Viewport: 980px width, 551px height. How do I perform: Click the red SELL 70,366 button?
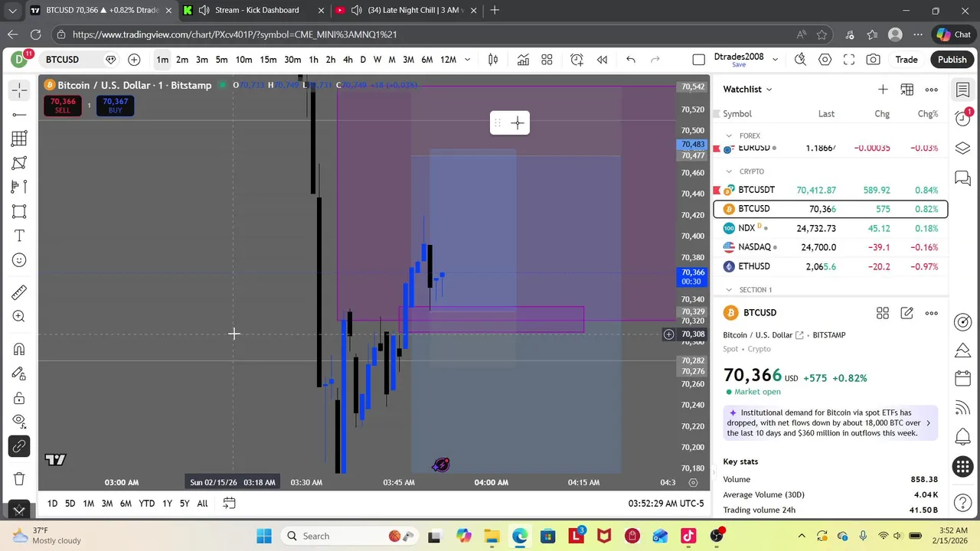click(63, 106)
